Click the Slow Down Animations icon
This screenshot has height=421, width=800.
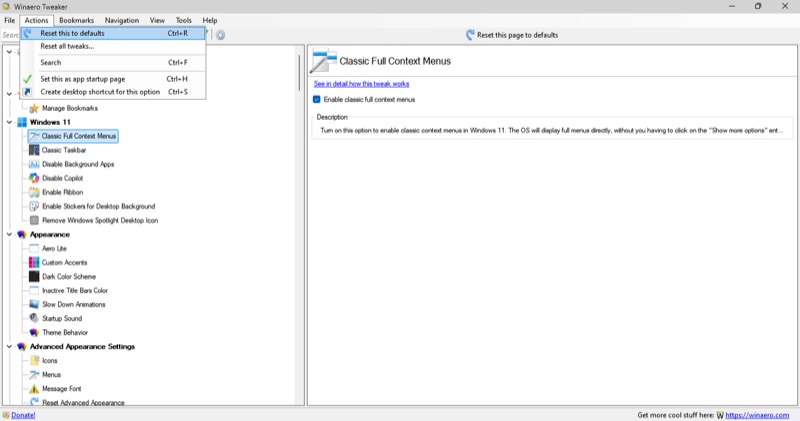[x=34, y=304]
